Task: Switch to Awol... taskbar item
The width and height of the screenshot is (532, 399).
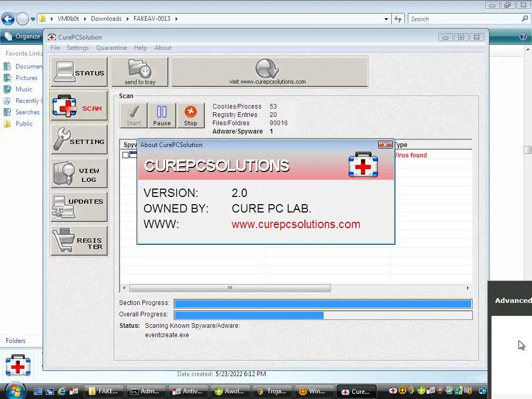Action: (230, 391)
